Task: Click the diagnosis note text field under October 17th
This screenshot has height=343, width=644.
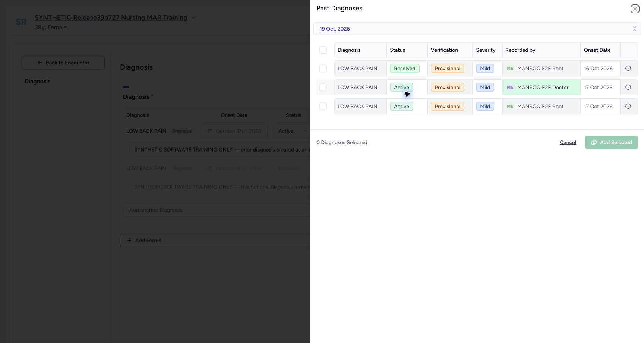Action: tap(220, 150)
